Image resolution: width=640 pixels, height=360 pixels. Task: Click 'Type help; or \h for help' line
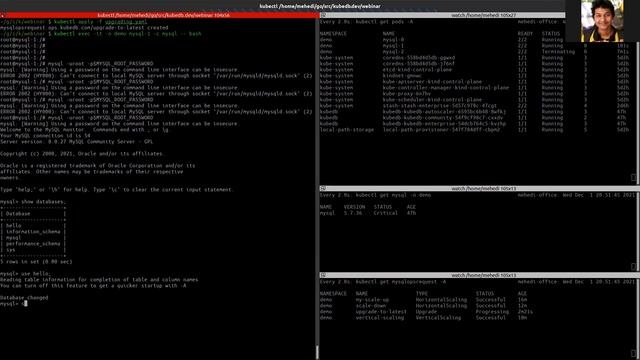pyautogui.click(x=116, y=189)
